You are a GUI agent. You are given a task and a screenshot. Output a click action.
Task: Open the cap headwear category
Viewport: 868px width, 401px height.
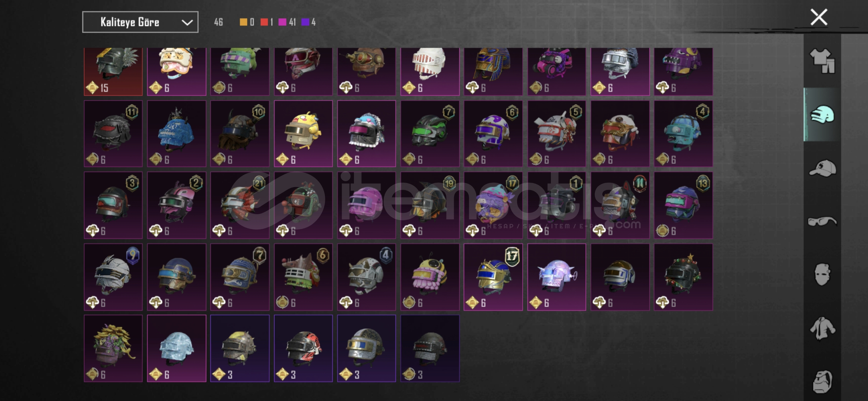tap(822, 168)
